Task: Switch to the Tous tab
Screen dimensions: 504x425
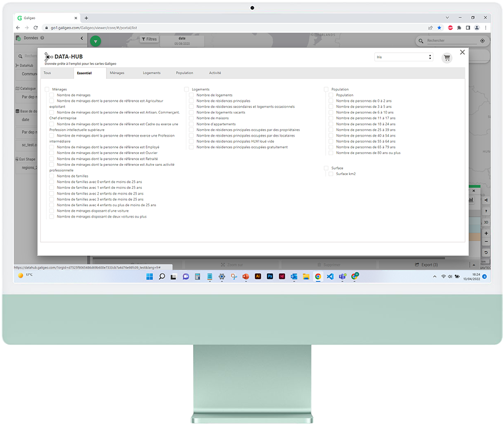Action: [x=47, y=73]
